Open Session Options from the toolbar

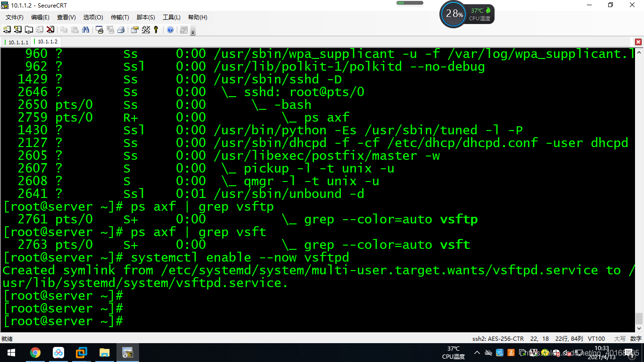click(x=135, y=30)
